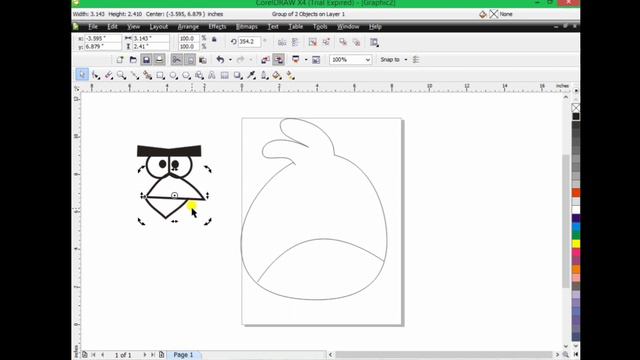Open the Tools menu
The width and height of the screenshot is (640, 360).
[x=320, y=27]
